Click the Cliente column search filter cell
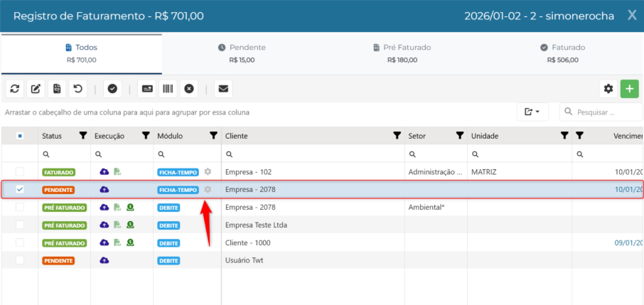Viewport: 644px width, 305px height. tap(313, 154)
